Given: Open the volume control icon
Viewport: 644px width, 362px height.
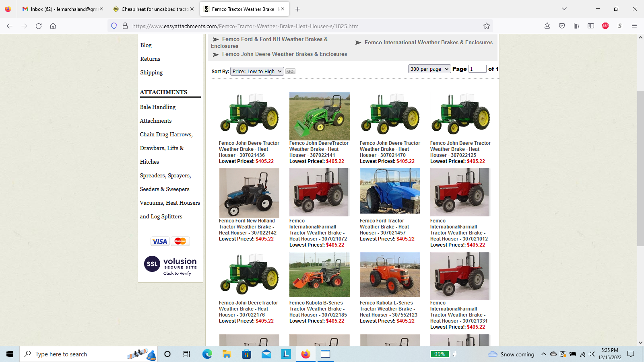Looking at the screenshot, I should pyautogui.click(x=592, y=354).
